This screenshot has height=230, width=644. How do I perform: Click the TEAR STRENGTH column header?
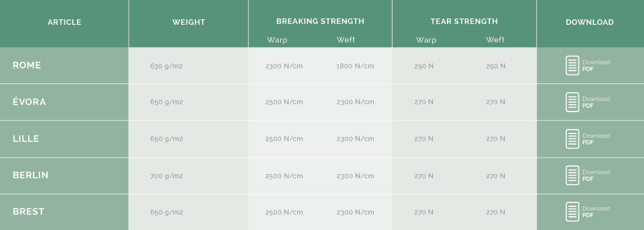pos(464,21)
